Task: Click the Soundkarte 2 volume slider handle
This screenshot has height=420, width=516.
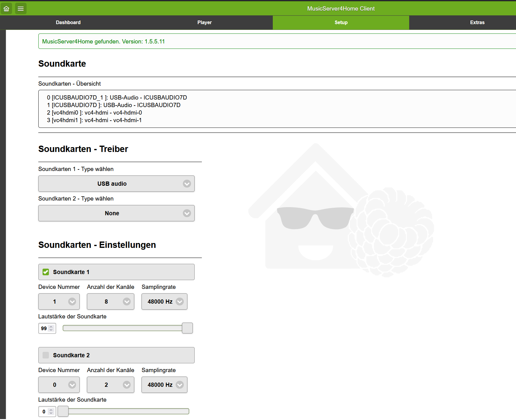Action: 63,411
